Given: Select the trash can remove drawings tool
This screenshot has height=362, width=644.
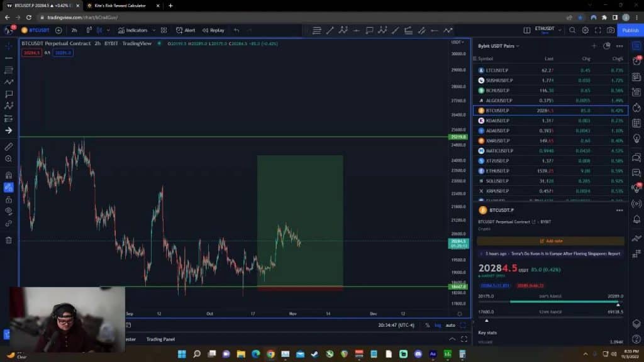Looking at the screenshot, I should [9, 239].
